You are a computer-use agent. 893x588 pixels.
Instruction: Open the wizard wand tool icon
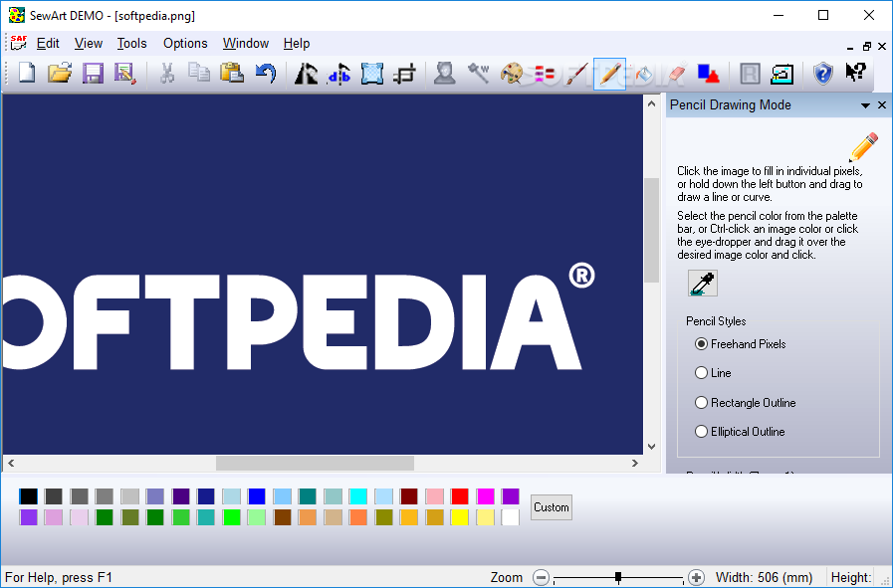click(x=478, y=74)
